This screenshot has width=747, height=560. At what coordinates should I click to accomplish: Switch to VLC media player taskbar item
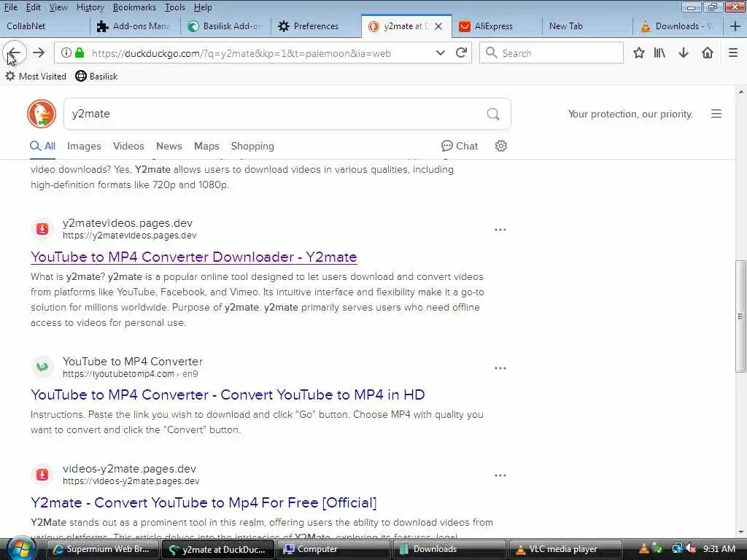pyautogui.click(x=565, y=550)
